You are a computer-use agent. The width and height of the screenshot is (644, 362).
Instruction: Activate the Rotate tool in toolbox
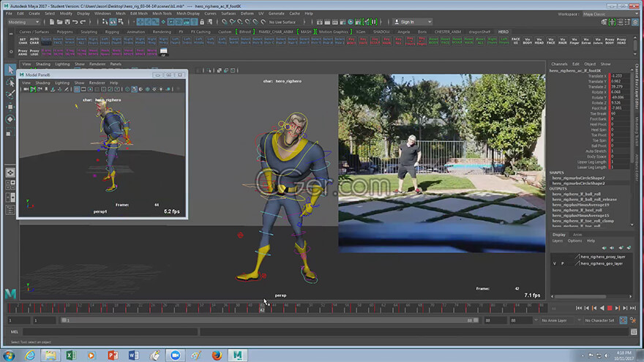[10, 119]
